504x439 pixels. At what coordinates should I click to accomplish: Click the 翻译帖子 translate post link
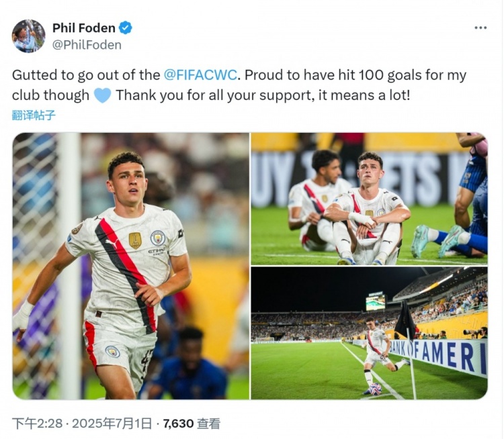[x=34, y=115]
